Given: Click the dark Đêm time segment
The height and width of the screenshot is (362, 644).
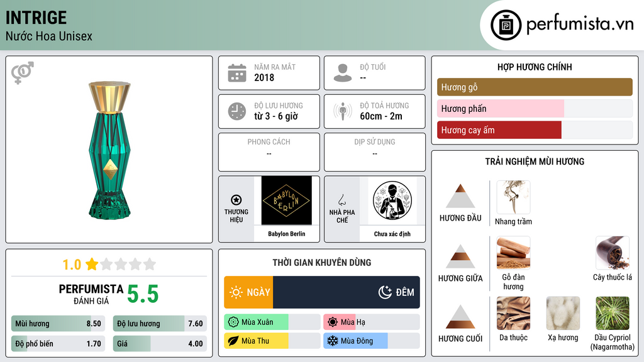Looking at the screenshot, I should [x=347, y=292].
